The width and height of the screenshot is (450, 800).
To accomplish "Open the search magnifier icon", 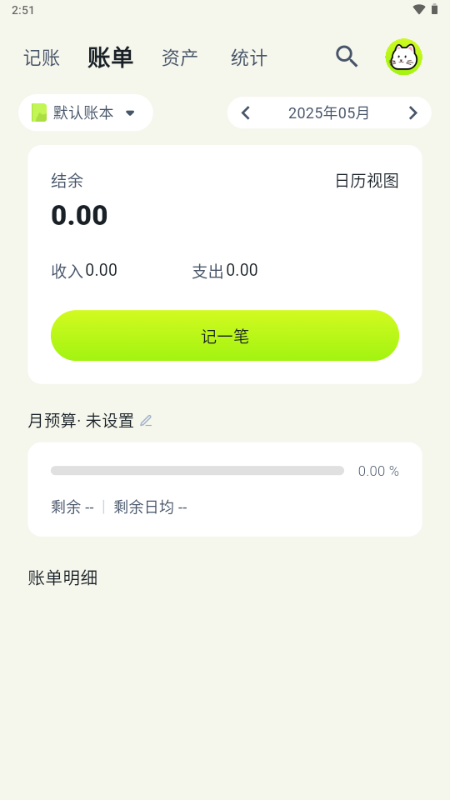I will pyautogui.click(x=346, y=56).
